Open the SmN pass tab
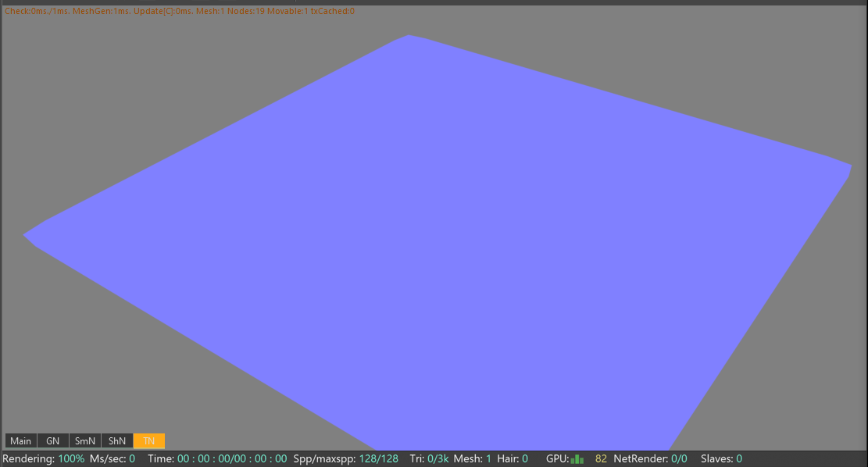 tap(85, 441)
